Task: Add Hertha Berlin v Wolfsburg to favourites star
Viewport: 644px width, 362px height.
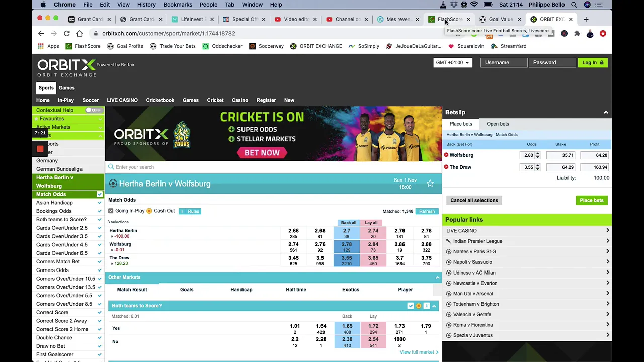Action: pos(430,184)
